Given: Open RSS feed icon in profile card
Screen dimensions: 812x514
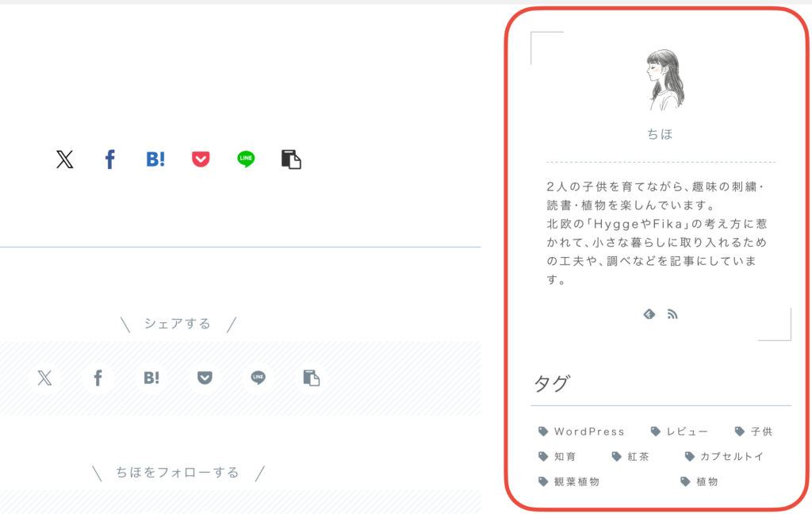Looking at the screenshot, I should 672,314.
